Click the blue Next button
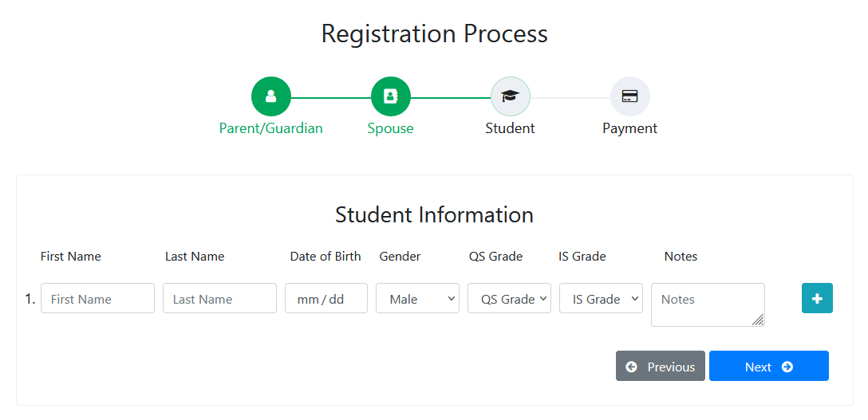 pos(769,366)
